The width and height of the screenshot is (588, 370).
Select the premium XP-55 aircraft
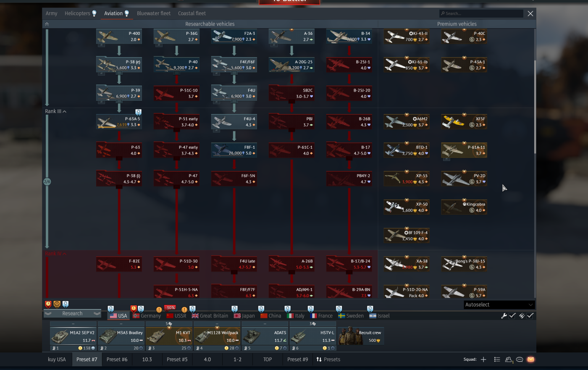click(407, 179)
